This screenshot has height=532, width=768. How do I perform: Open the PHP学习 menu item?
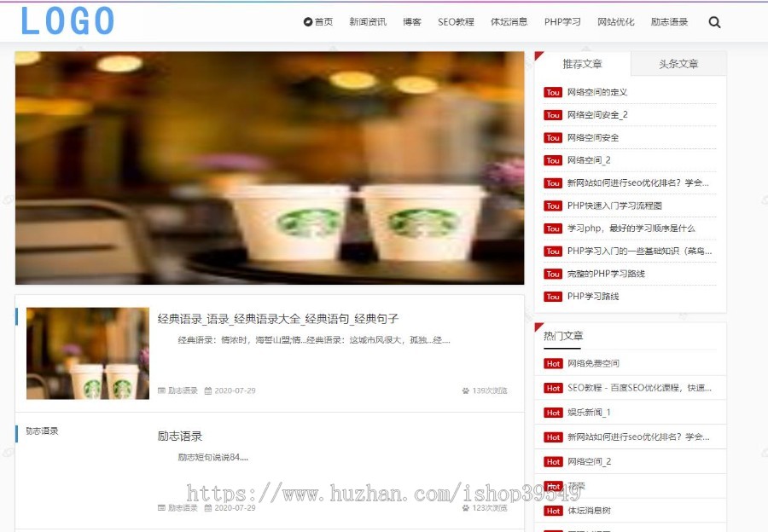(562, 22)
